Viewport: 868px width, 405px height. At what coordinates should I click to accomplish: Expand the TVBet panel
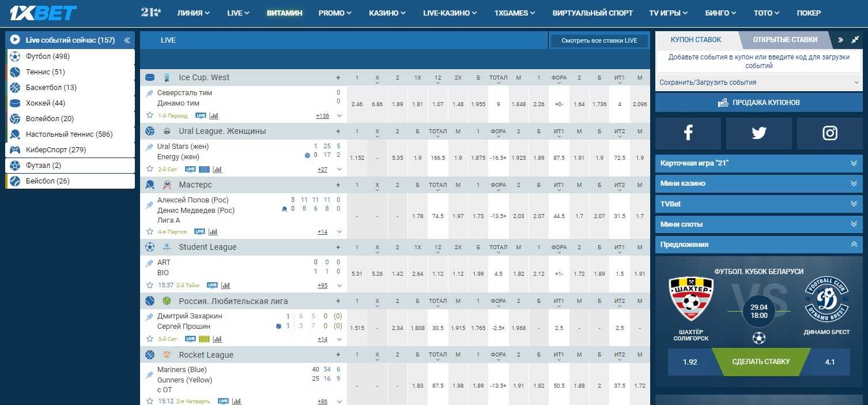point(759,204)
